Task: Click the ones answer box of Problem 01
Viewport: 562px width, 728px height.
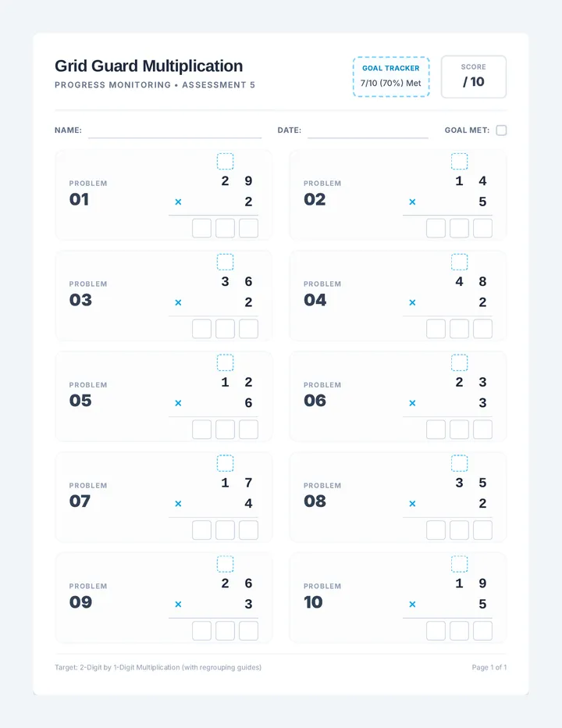Action: (x=249, y=228)
